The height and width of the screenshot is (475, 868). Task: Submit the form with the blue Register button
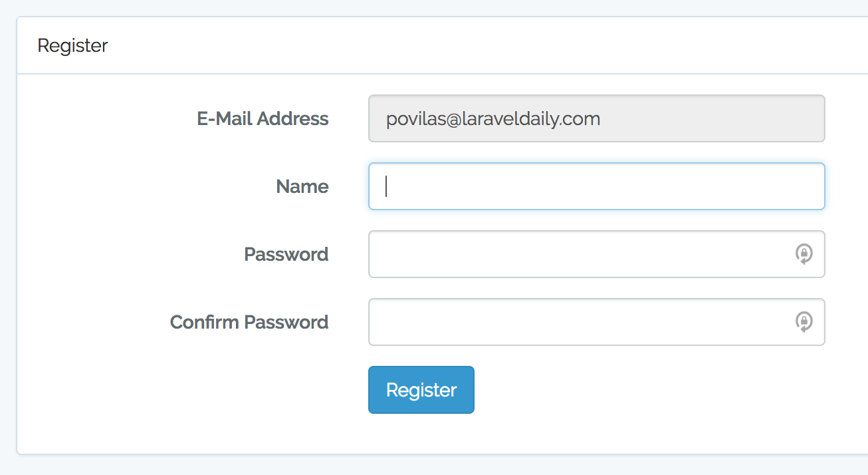421,390
